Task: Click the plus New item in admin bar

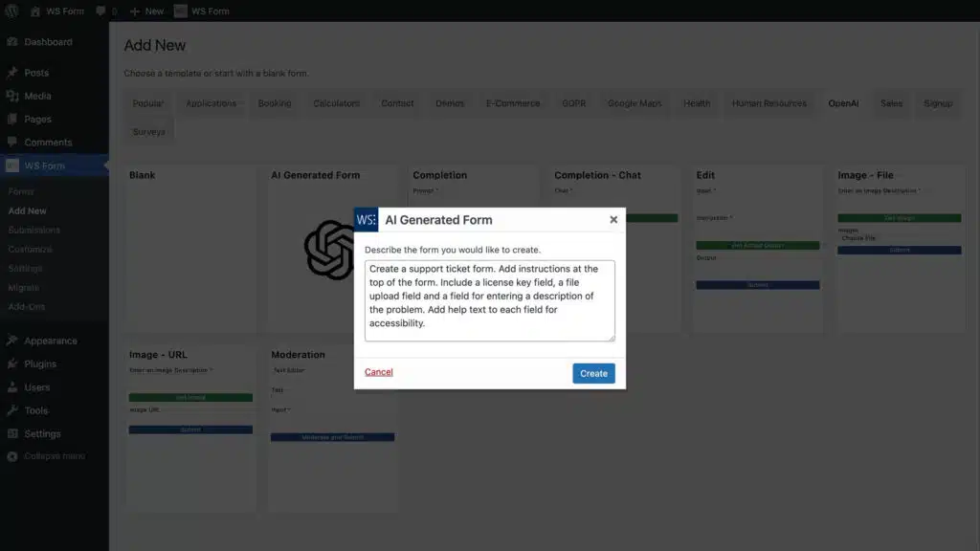Action: coord(146,11)
